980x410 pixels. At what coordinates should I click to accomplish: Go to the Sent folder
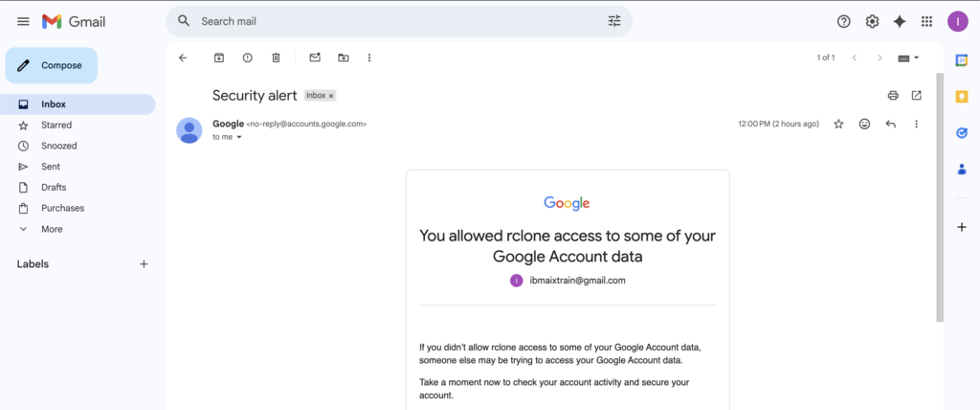pyautogui.click(x=50, y=167)
